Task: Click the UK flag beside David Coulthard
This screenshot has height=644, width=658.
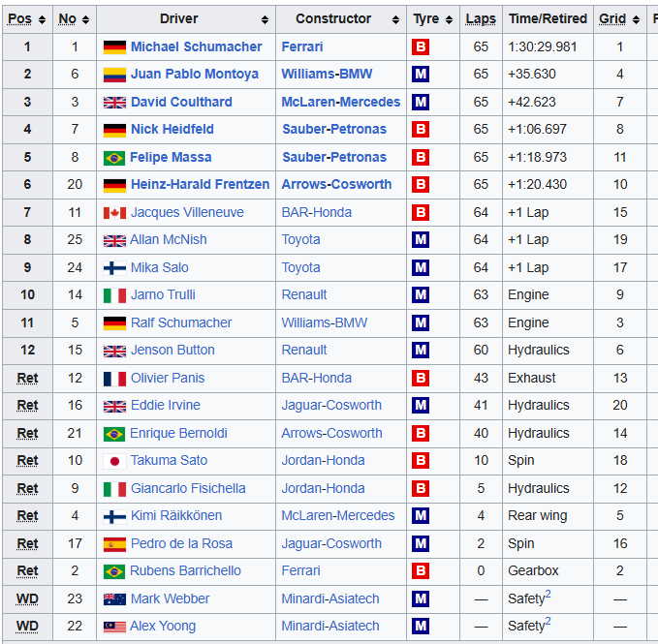Action: 114,103
